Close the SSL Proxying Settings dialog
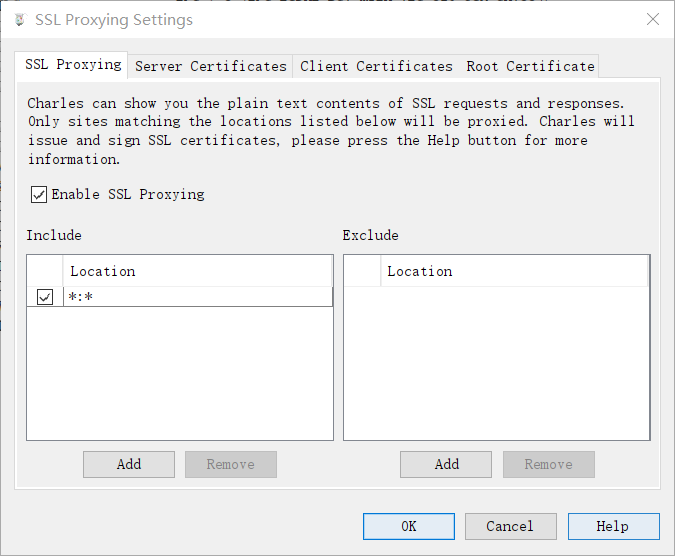 pyautogui.click(x=652, y=20)
